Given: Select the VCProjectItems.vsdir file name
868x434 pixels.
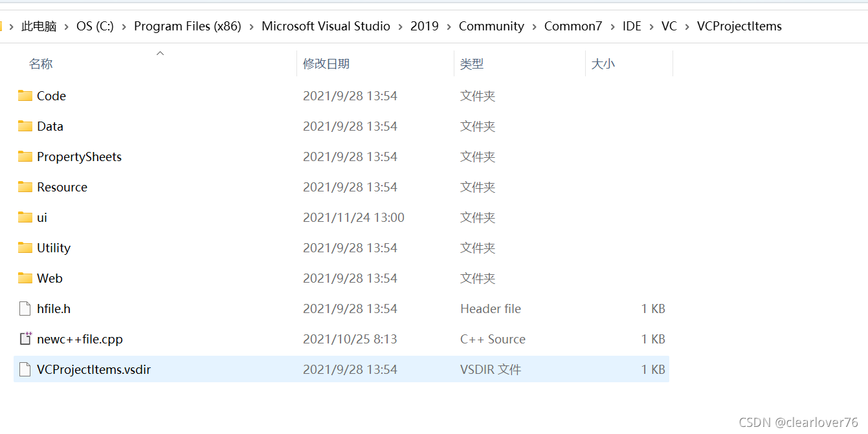Looking at the screenshot, I should [x=94, y=369].
